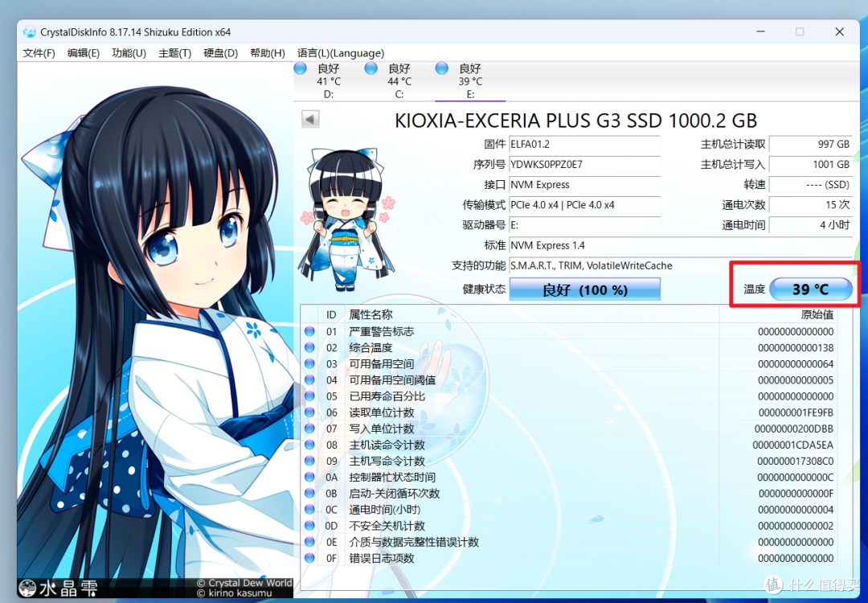Click the 属性名称 column header

[x=531, y=314]
